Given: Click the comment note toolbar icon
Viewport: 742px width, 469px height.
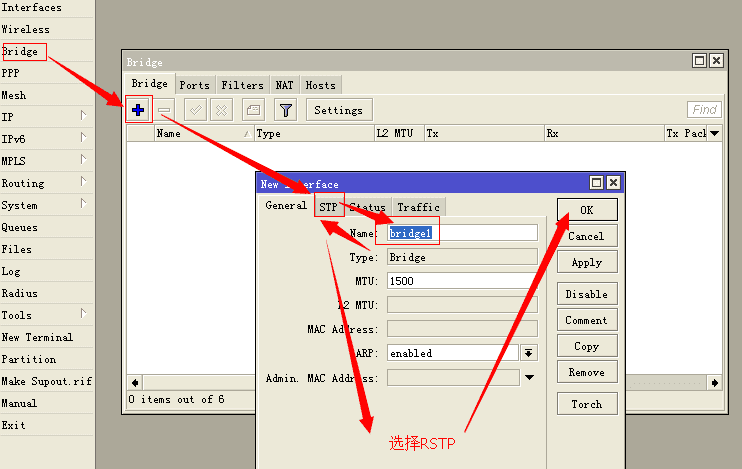Looking at the screenshot, I should 253,110.
